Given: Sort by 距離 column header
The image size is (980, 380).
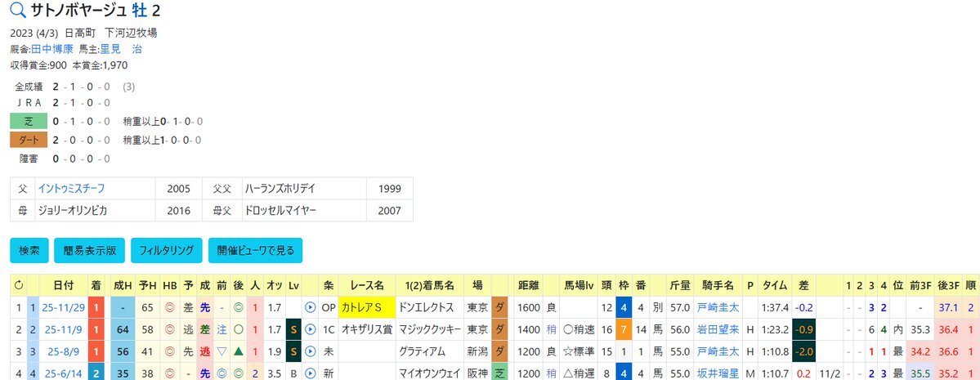Looking at the screenshot, I should tap(528, 286).
